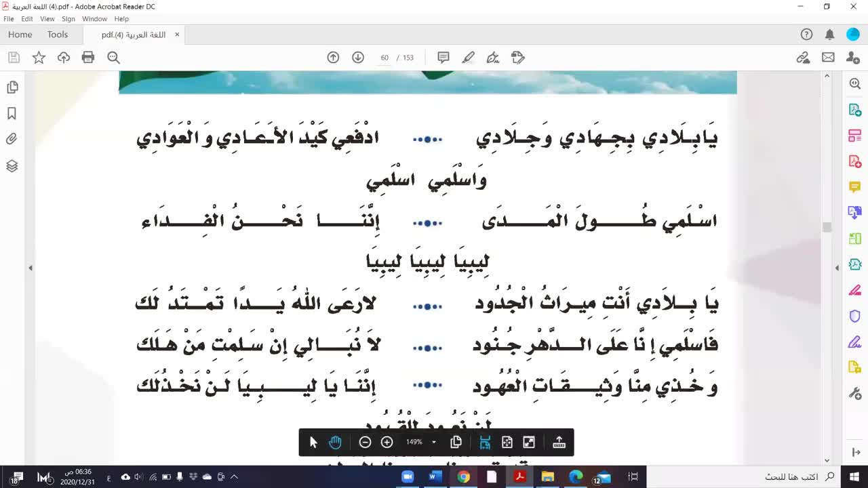Switch to the Tools tab
This screenshot has height=488, width=868.
58,35
